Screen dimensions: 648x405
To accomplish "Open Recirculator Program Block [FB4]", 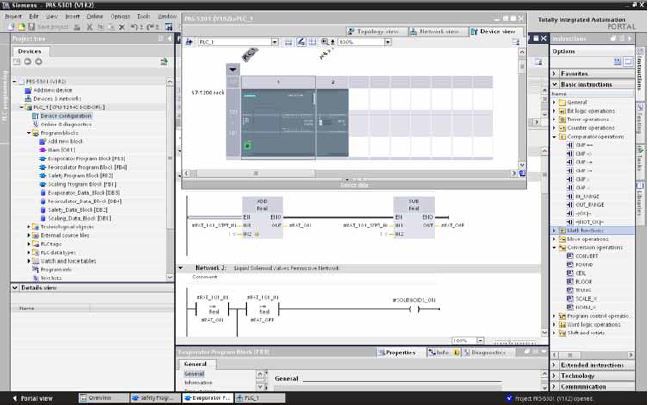I will click(87, 167).
